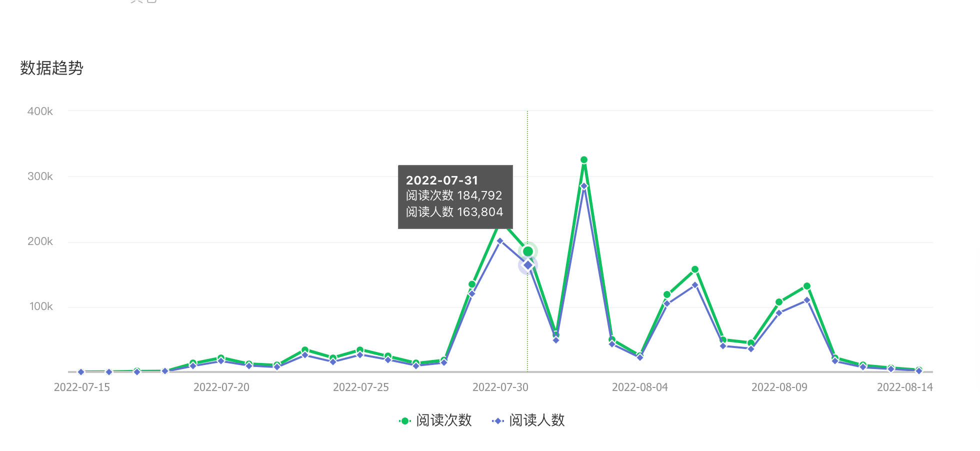This screenshot has width=980, height=451.
Task: Click the 300k y-axis label
Action: (x=40, y=176)
